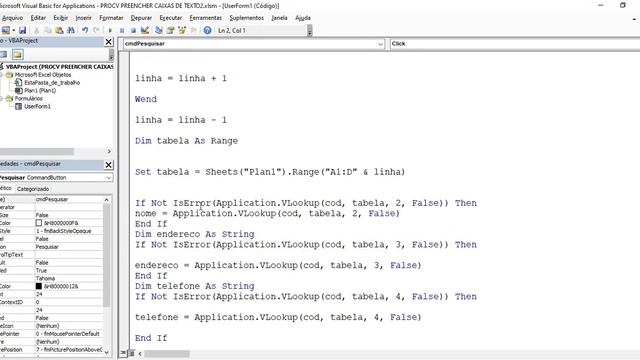Switch to the Categorizado properties tab
The height and width of the screenshot is (360, 640).
pyautogui.click(x=33, y=189)
